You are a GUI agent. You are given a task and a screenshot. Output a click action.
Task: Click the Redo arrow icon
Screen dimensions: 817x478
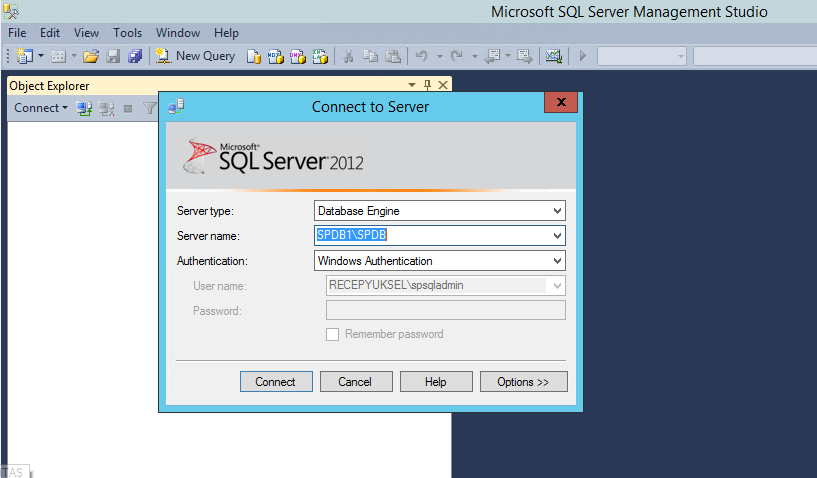click(456, 56)
